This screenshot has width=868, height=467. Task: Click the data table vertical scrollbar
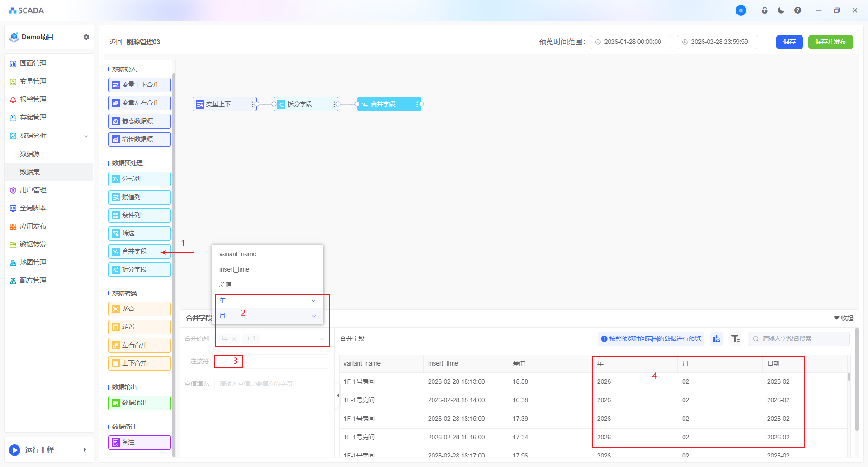pyautogui.click(x=849, y=377)
